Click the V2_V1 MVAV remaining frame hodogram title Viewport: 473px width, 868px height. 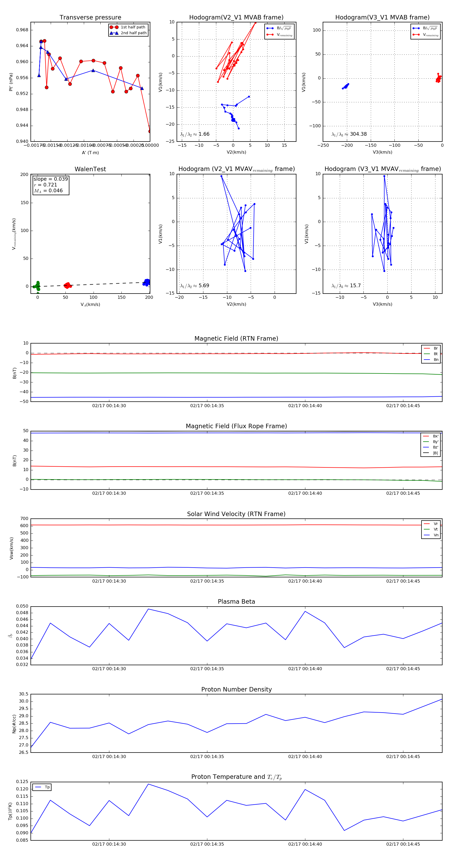coord(236,169)
